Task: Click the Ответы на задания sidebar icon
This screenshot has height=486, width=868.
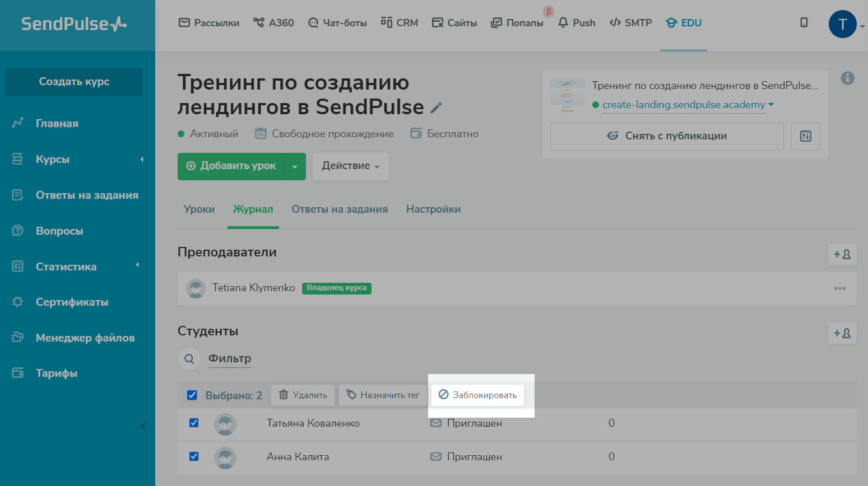Action: (18, 195)
